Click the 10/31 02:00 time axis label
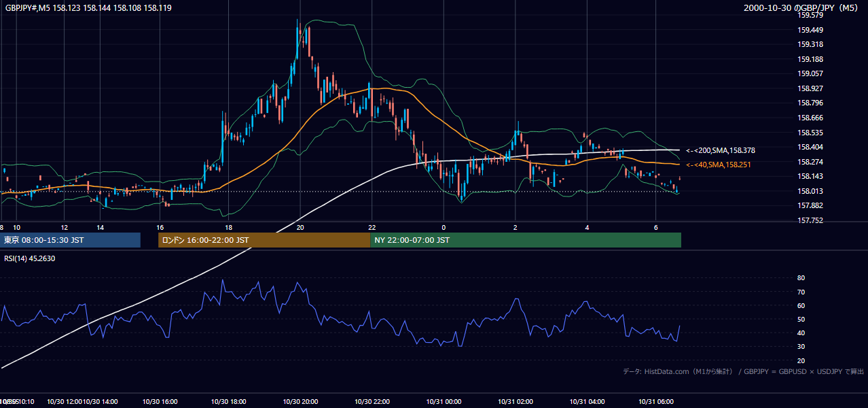Viewport: 868px width, 408px height. coord(516,402)
